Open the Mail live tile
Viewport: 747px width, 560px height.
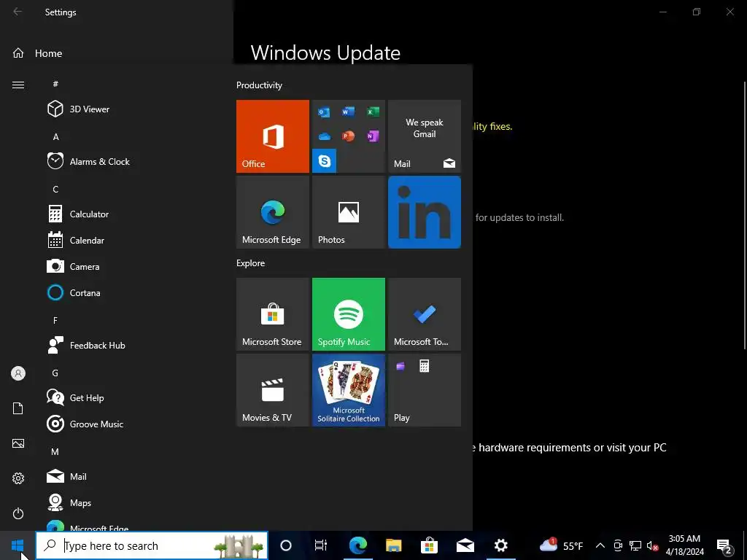[425, 136]
